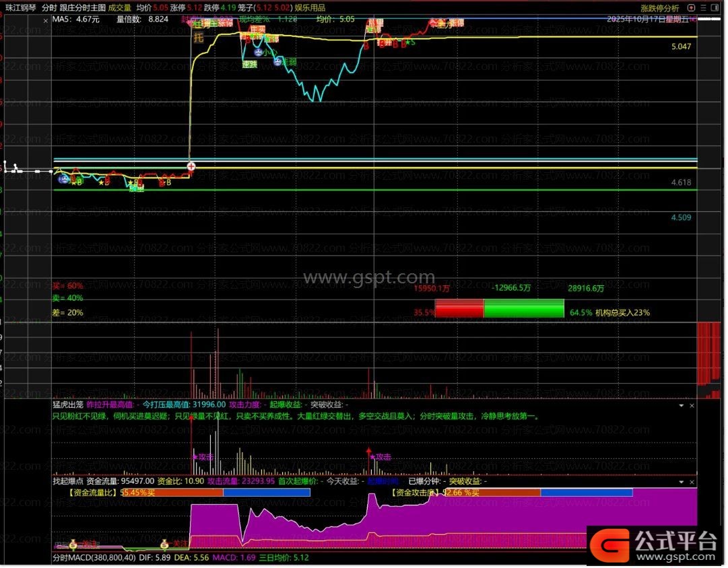Click the 珠江钢琴 stock name

20,8
